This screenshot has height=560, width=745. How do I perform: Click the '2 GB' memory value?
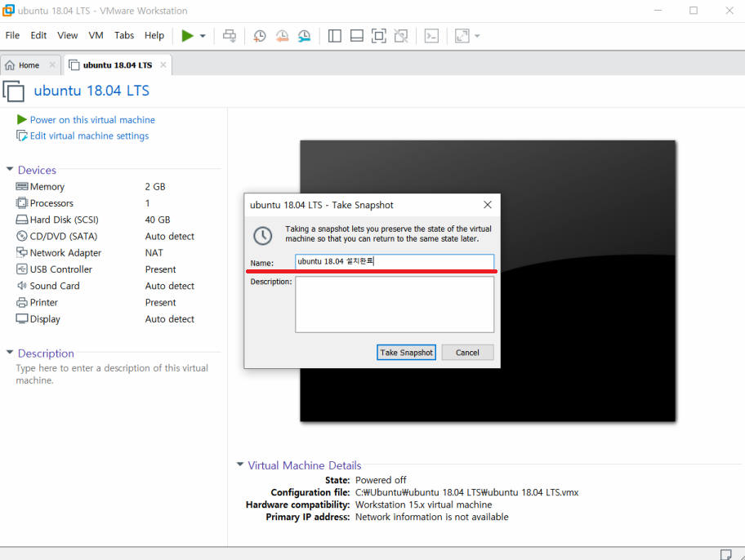(x=155, y=187)
